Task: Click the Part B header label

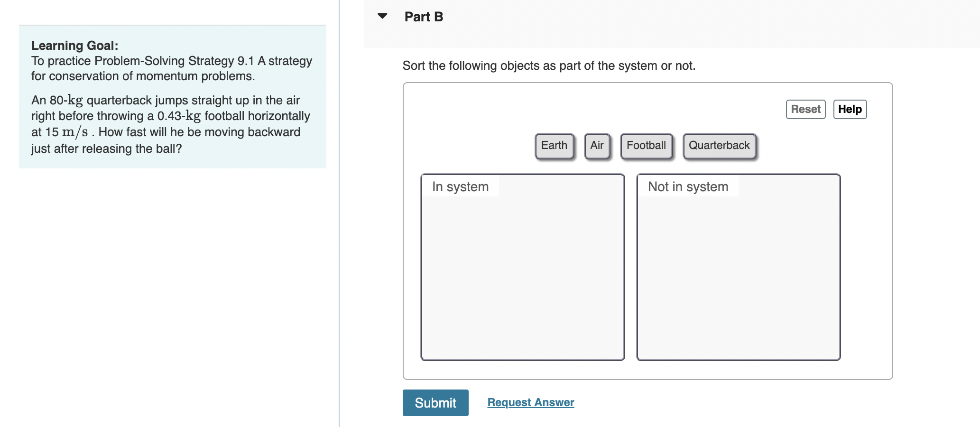Action: click(x=424, y=16)
